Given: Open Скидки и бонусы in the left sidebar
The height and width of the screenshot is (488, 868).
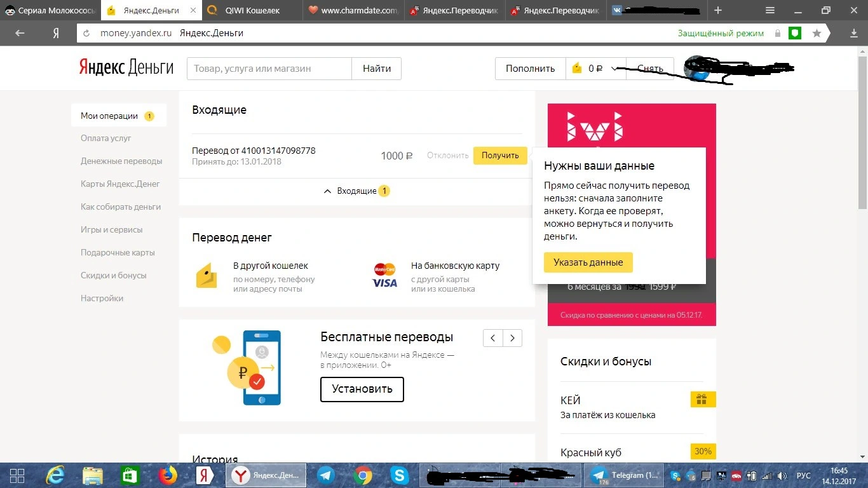Looking at the screenshot, I should tap(114, 275).
